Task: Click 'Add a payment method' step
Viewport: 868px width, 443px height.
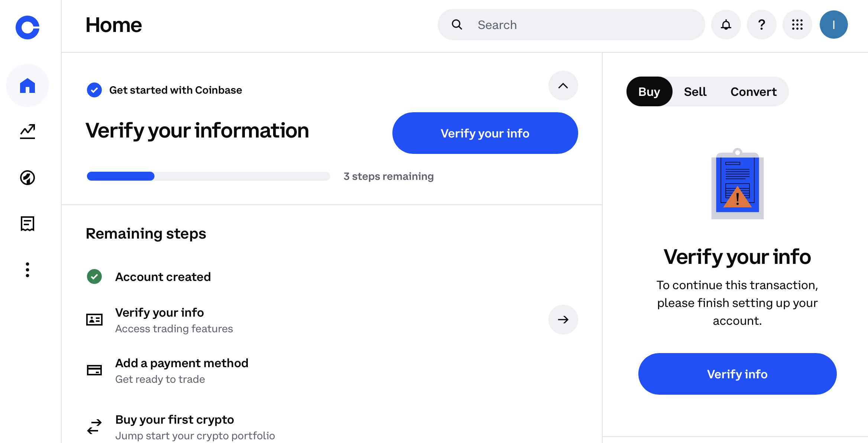Action: (x=182, y=363)
